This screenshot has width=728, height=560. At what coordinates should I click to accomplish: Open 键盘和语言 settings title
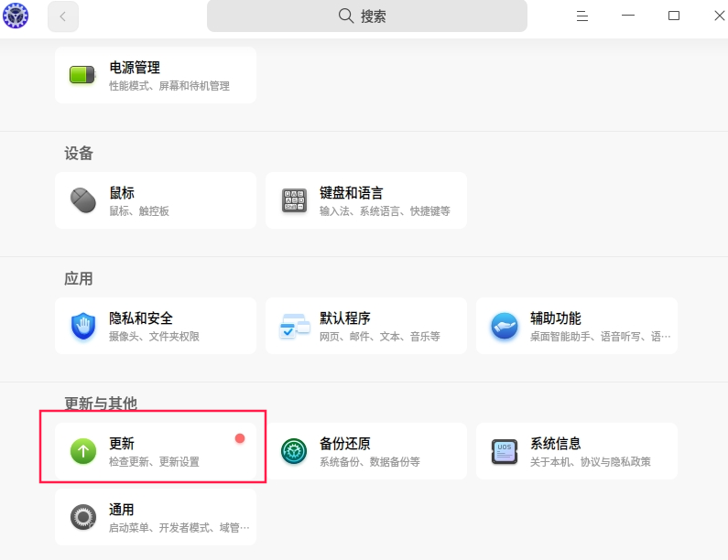[352, 193]
